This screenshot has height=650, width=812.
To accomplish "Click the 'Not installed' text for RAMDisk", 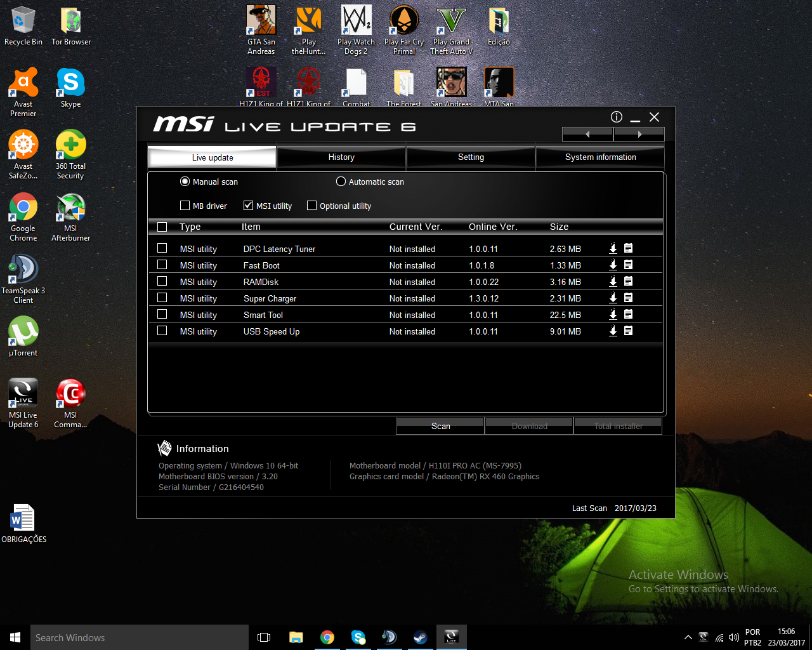I will point(412,282).
